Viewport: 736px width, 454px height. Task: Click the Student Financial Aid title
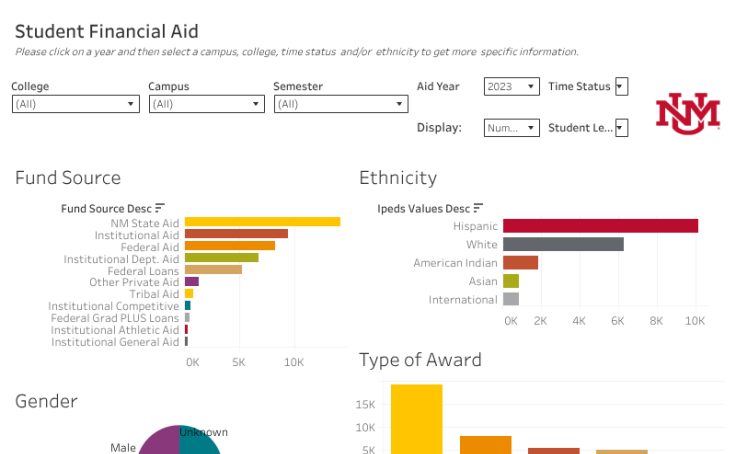pyautogui.click(x=107, y=31)
